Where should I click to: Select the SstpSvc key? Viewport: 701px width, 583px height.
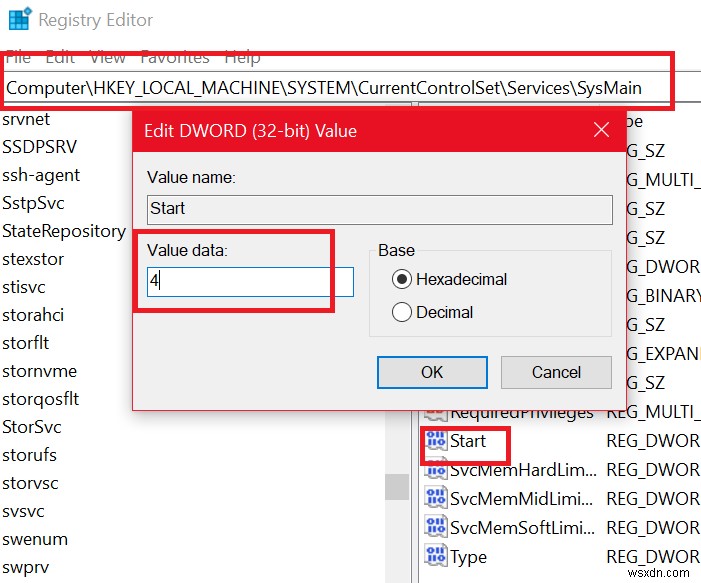[x=34, y=203]
